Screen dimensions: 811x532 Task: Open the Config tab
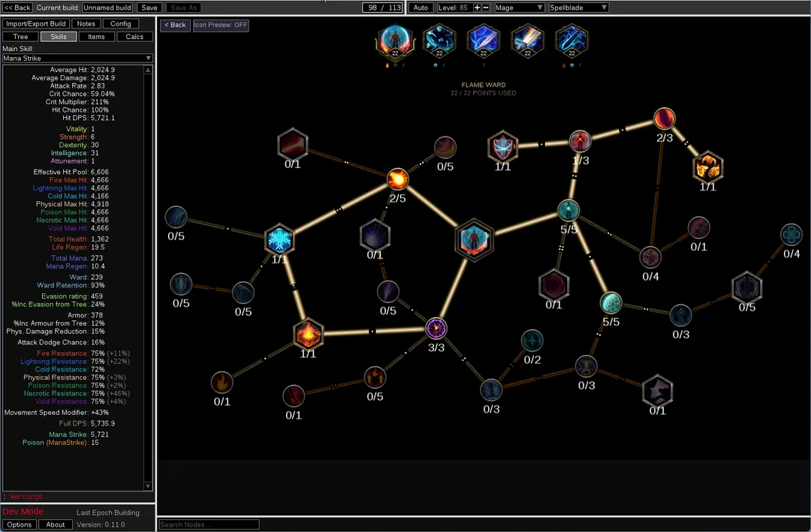(120, 24)
